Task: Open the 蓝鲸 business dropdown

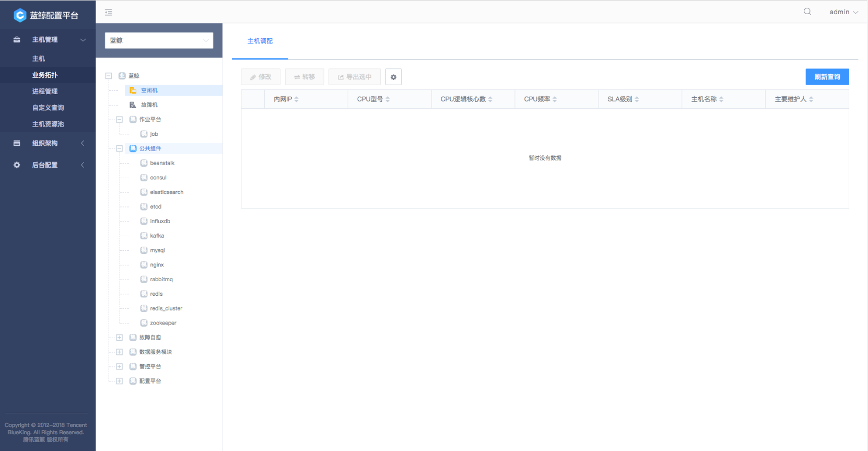Action: tap(159, 40)
